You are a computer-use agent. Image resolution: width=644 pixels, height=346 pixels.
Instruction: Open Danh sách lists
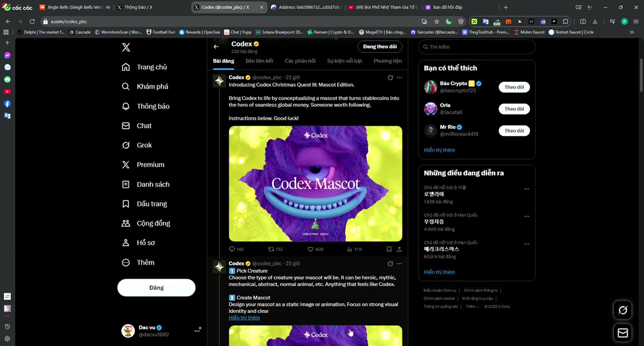(x=146, y=184)
